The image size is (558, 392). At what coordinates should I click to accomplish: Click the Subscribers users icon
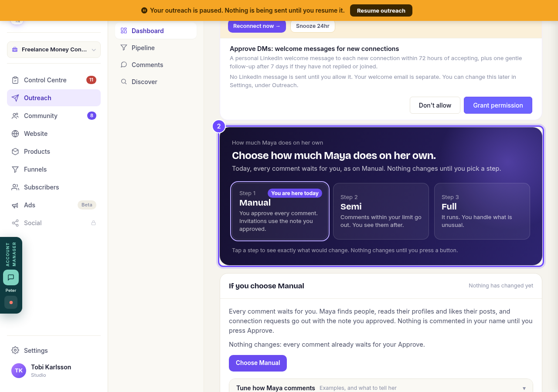15,187
